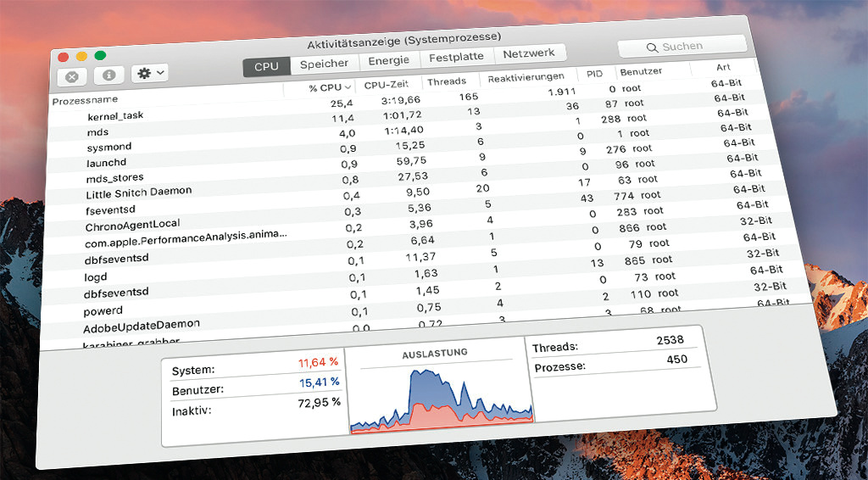Click the green zoom window button
Screen dimensions: 868x480
[x=100, y=55]
